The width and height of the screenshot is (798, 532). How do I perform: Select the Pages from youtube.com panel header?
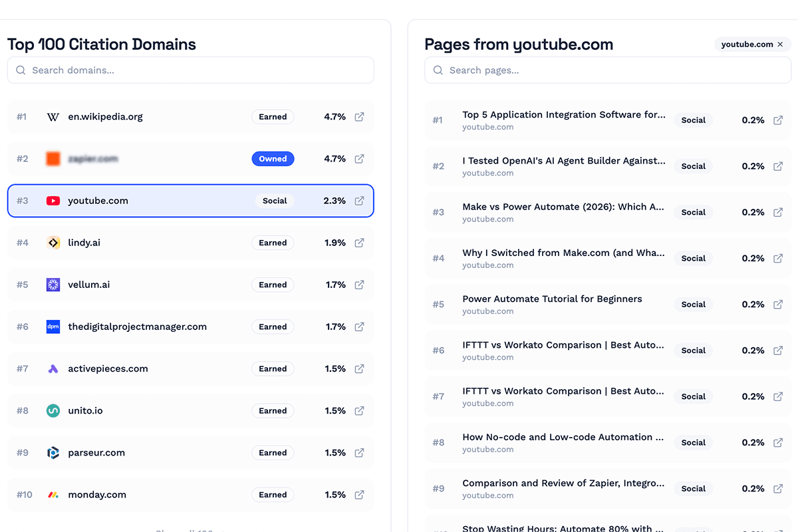519,45
